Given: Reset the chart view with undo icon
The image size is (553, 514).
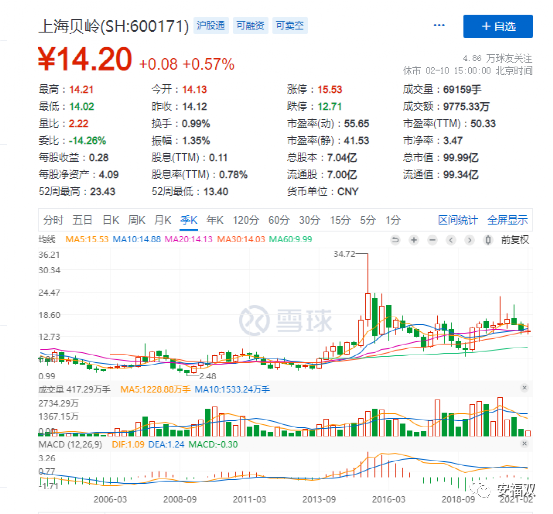Looking at the screenshot, I should pos(395,240).
